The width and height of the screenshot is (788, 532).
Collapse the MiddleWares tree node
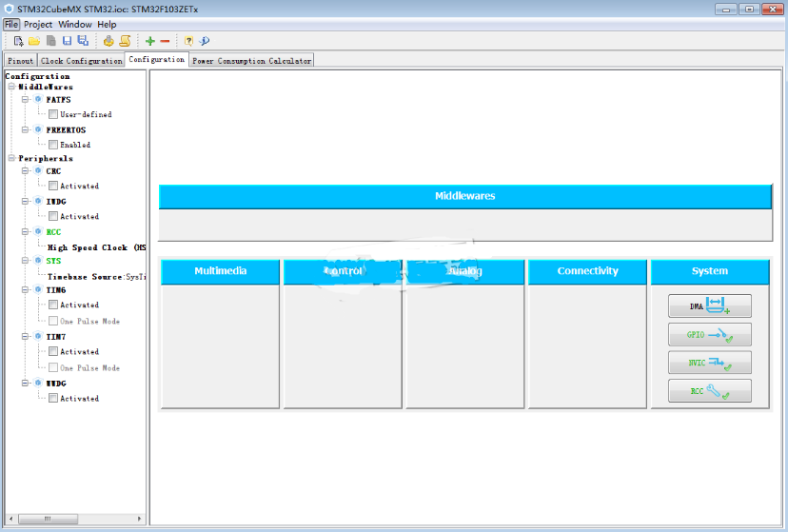[11, 87]
